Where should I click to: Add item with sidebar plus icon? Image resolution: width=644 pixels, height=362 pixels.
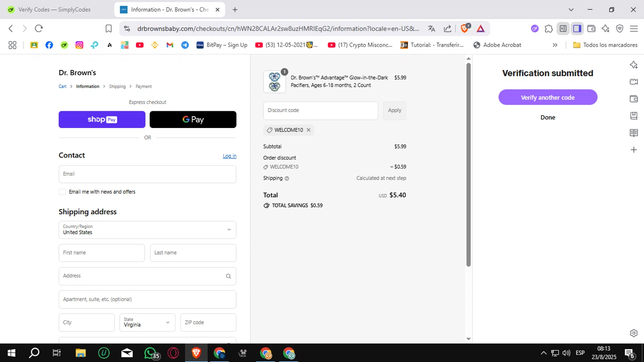pyautogui.click(x=634, y=149)
